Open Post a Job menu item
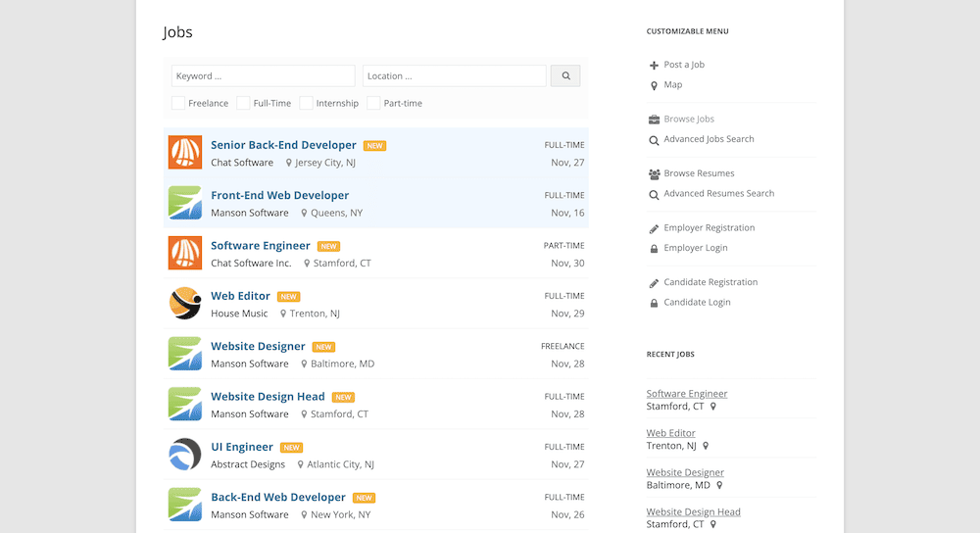Screen dimensions: 980x533 [684, 65]
